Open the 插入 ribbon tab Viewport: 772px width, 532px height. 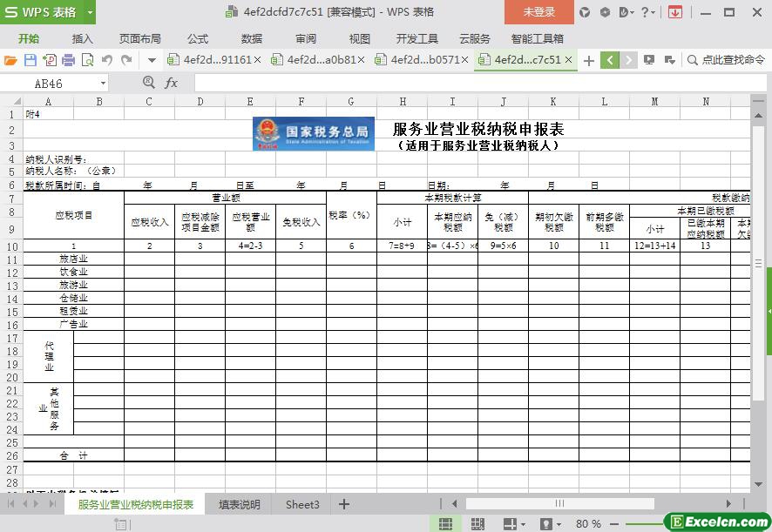coord(82,38)
